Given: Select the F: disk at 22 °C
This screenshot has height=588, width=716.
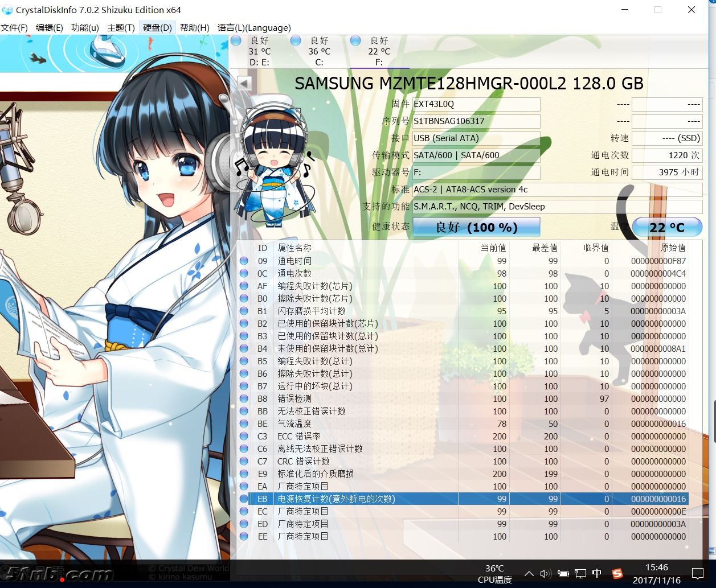Looking at the screenshot, I should tap(379, 51).
